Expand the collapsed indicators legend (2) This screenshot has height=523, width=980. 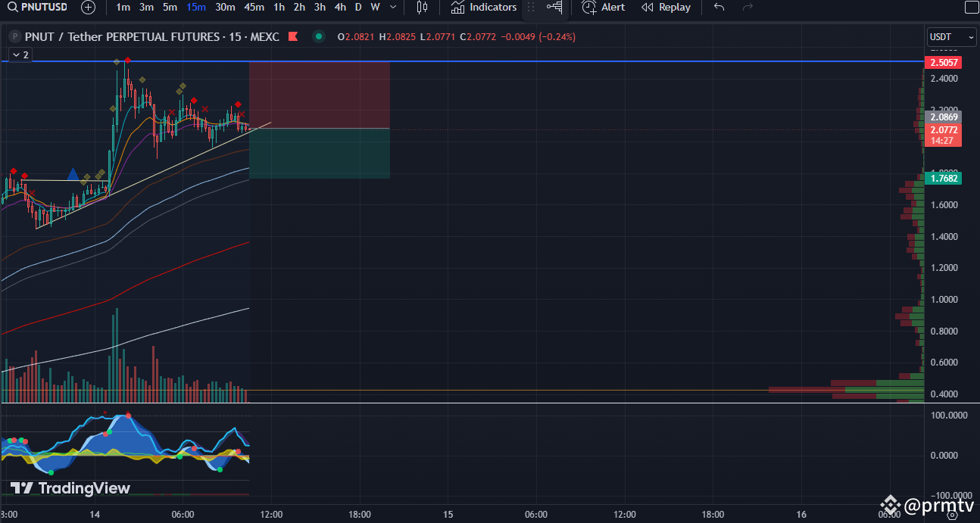click(20, 54)
